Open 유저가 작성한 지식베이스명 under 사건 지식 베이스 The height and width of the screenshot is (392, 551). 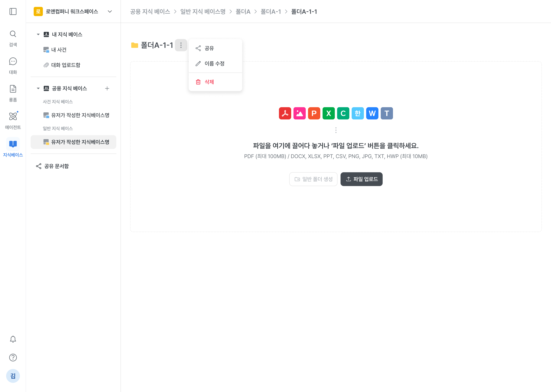tap(73, 115)
